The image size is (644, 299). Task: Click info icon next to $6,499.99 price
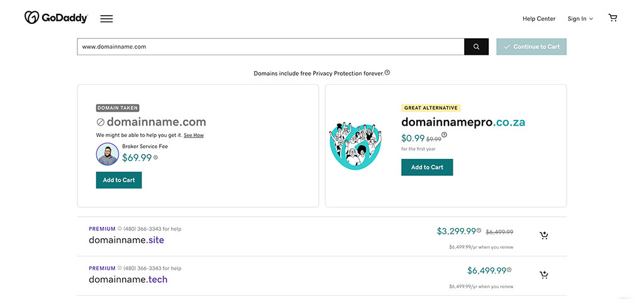click(509, 270)
